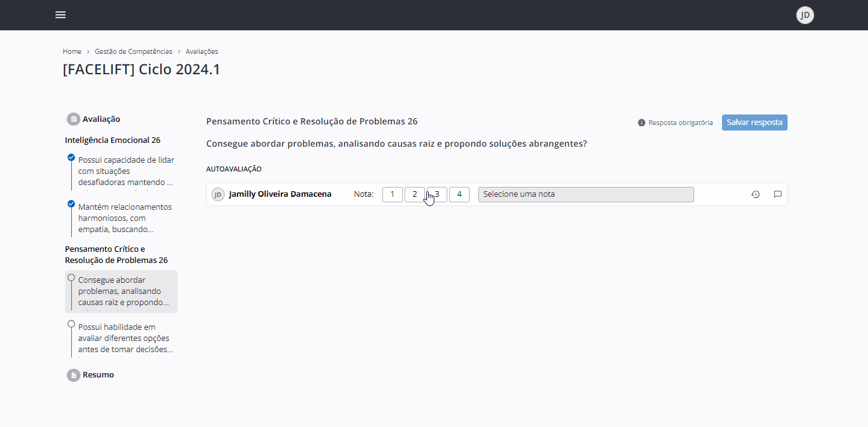Open 'Possui capacidade de lidar' question
Viewport: 868px width, 427px height.
click(x=126, y=171)
